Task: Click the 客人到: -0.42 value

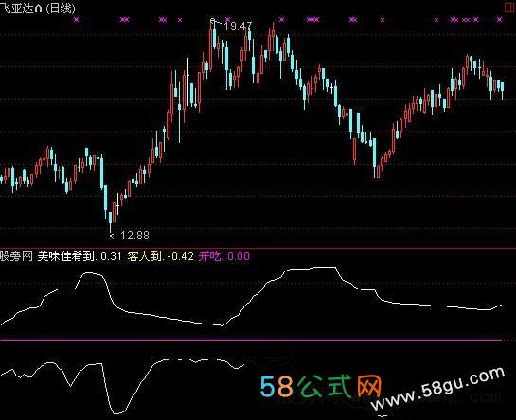Action: click(161, 256)
